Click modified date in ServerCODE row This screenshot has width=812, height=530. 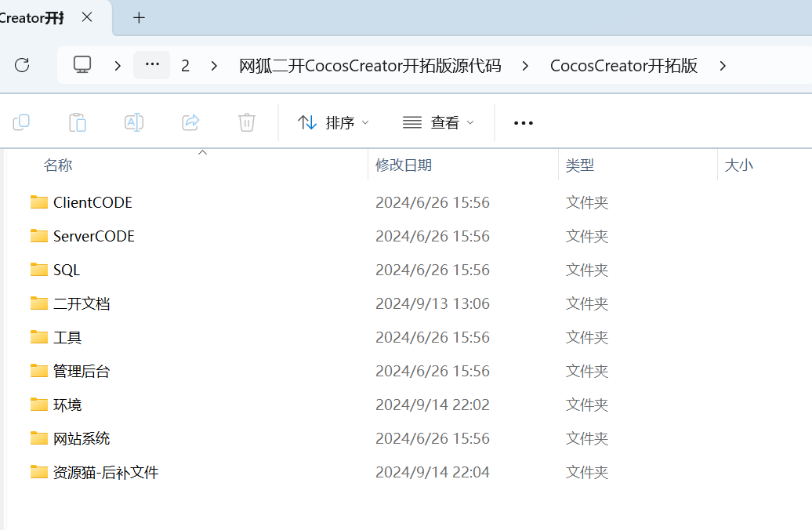[433, 236]
